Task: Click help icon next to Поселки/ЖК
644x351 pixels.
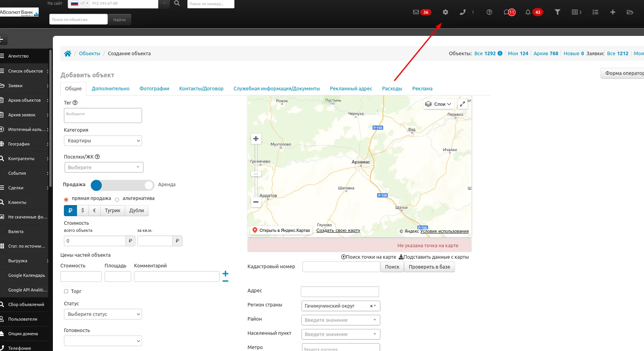Action: [97, 157]
